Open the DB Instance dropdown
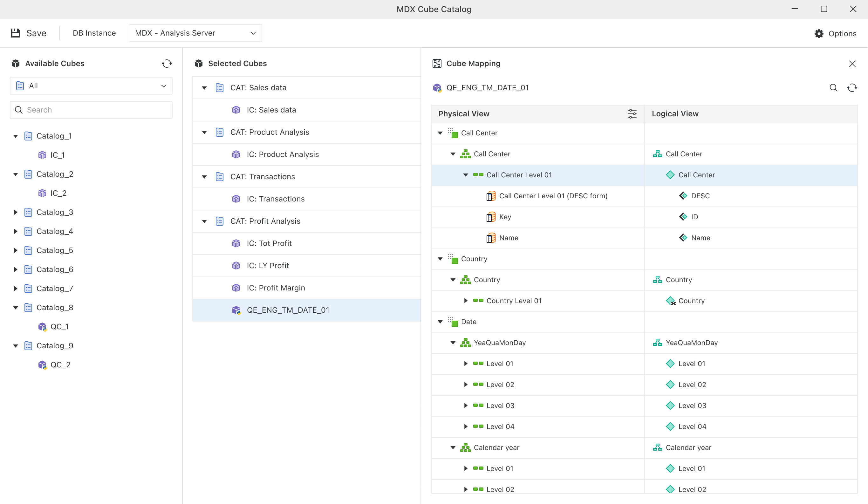Image resolution: width=868 pixels, height=504 pixels. (195, 33)
